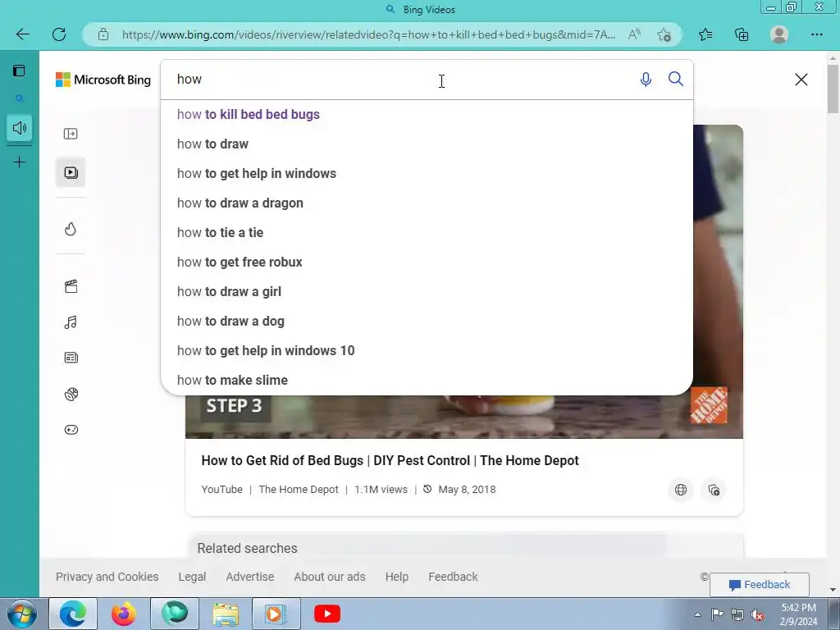The height and width of the screenshot is (630, 840).
Task: Reload the page with the refresh icon
Action: coord(59,34)
